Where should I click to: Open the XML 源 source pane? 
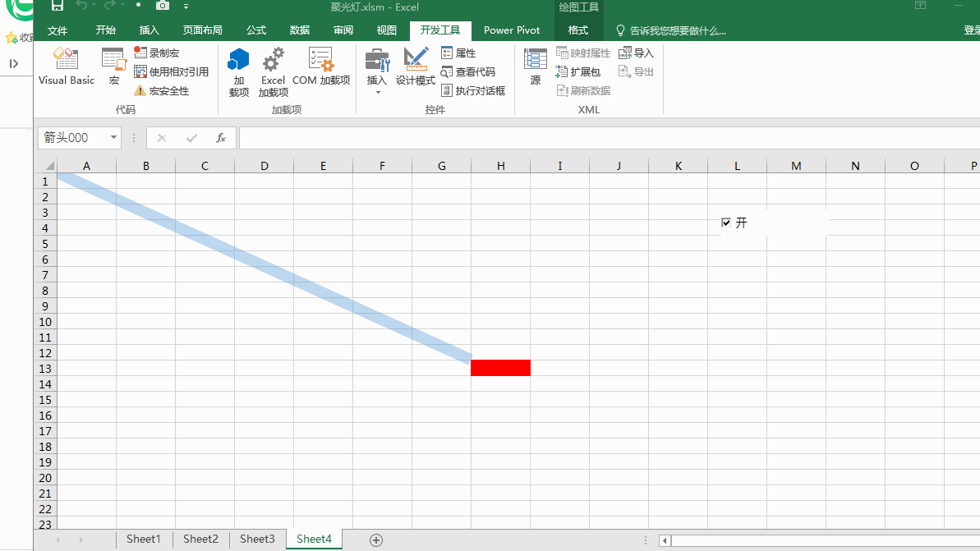point(535,67)
